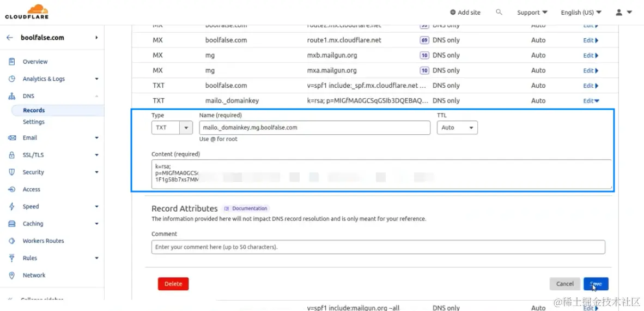Click the Name (required) input field
The width and height of the screenshot is (644, 311).
(x=314, y=128)
